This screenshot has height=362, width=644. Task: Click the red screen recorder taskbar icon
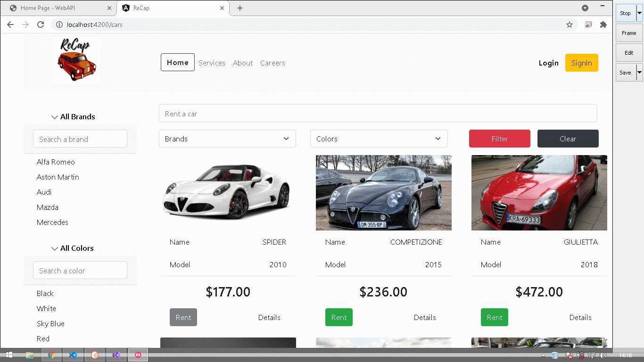(x=138, y=355)
